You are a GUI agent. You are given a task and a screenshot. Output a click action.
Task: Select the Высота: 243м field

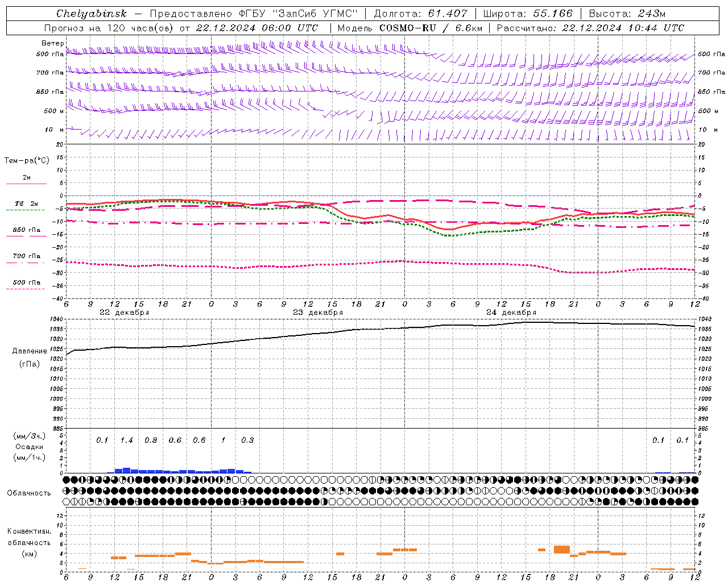(x=627, y=14)
